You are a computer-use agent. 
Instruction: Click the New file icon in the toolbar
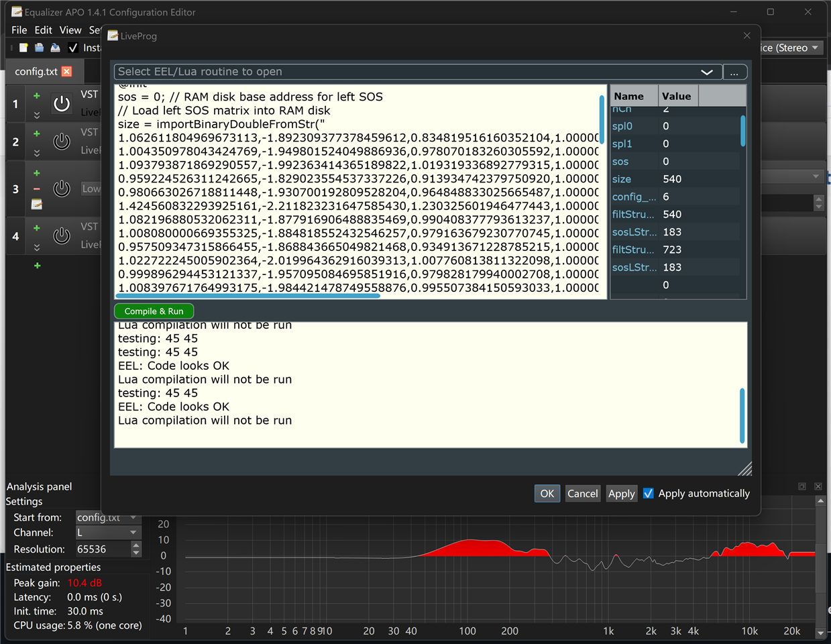[x=23, y=48]
